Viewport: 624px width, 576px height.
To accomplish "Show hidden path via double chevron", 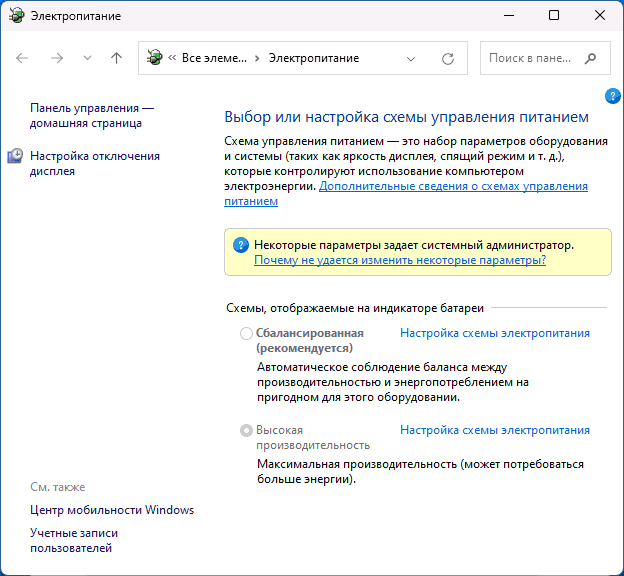I will [x=172, y=58].
